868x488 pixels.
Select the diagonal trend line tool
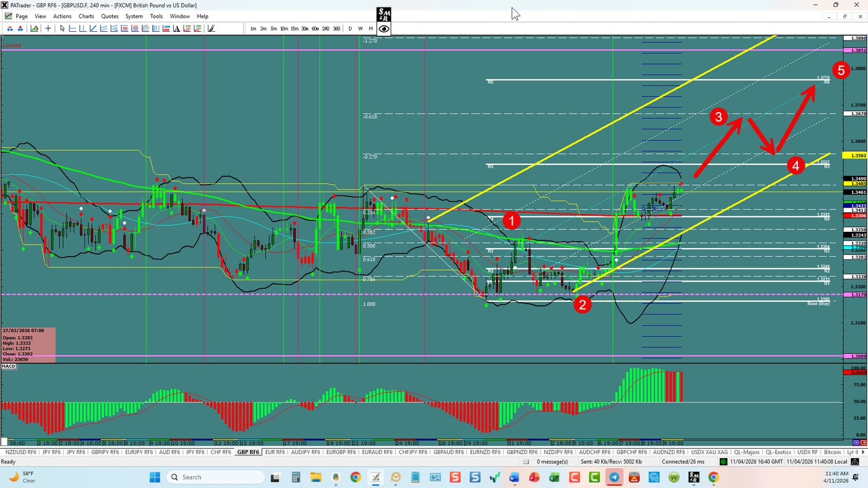coord(93,28)
